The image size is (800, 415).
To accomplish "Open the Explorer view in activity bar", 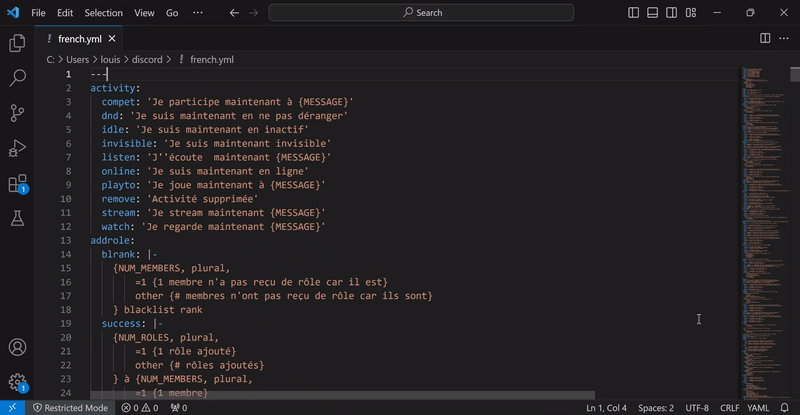I will (17, 43).
